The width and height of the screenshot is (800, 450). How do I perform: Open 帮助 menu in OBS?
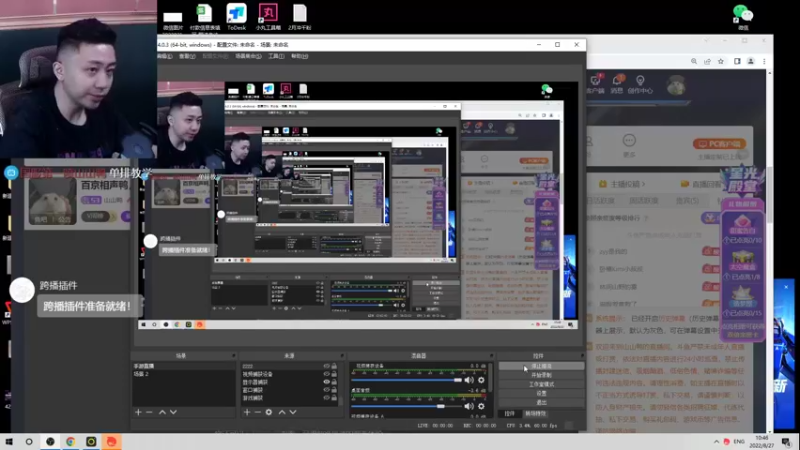[x=299, y=56]
